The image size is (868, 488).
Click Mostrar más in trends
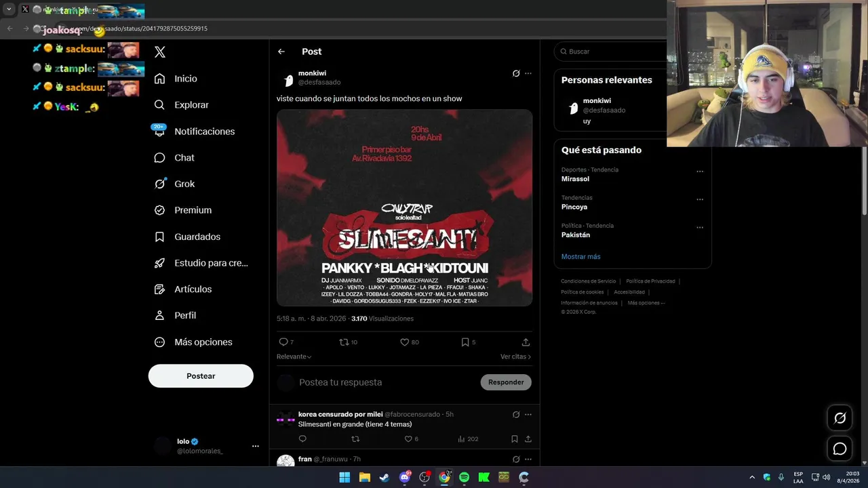[x=580, y=257]
